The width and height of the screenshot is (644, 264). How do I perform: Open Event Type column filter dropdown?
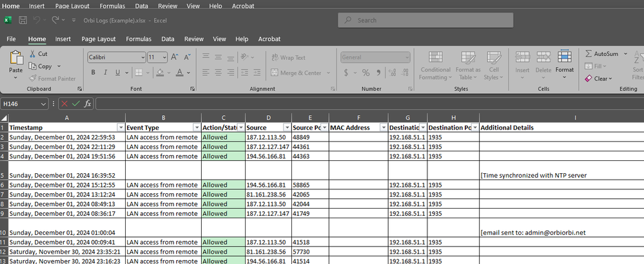click(x=197, y=127)
